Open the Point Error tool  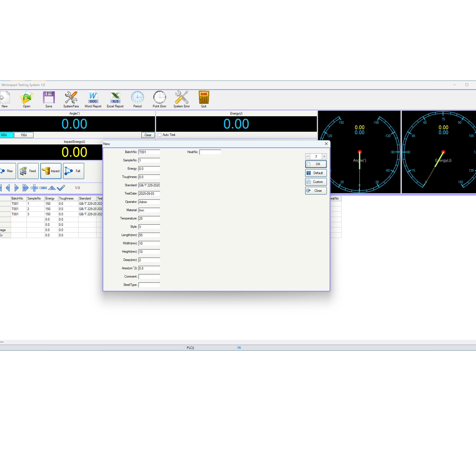(x=159, y=99)
